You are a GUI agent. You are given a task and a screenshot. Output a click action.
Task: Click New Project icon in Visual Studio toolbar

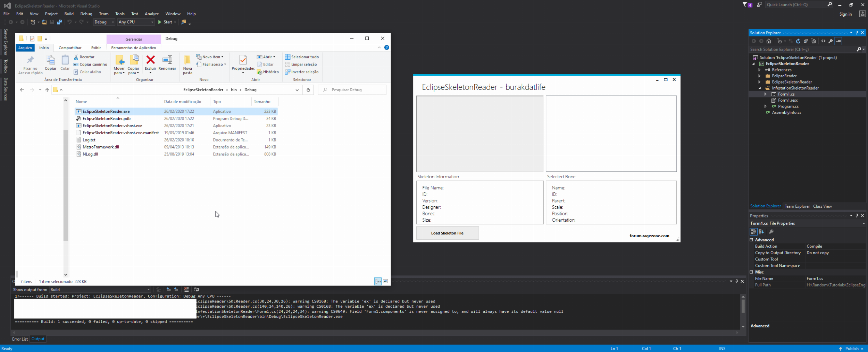33,22
